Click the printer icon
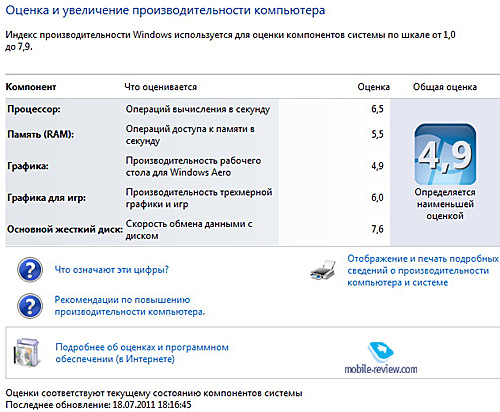 tap(323, 270)
